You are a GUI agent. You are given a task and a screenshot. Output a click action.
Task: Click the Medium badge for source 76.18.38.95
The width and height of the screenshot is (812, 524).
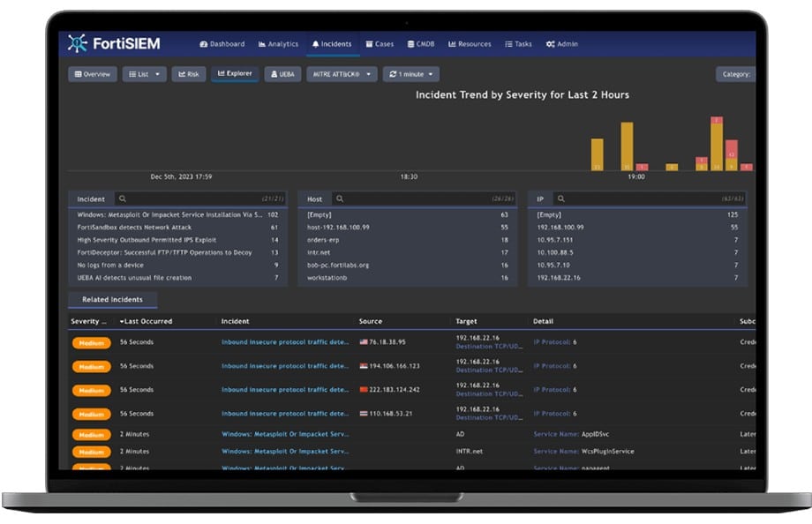[x=91, y=343]
